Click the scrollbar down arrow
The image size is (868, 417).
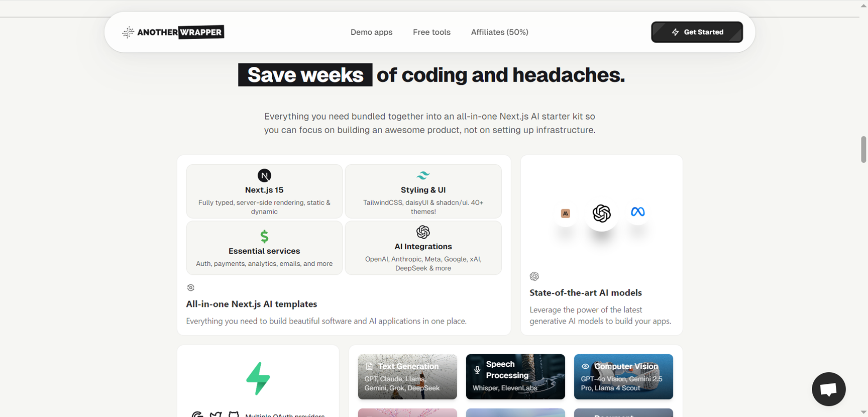point(863,412)
